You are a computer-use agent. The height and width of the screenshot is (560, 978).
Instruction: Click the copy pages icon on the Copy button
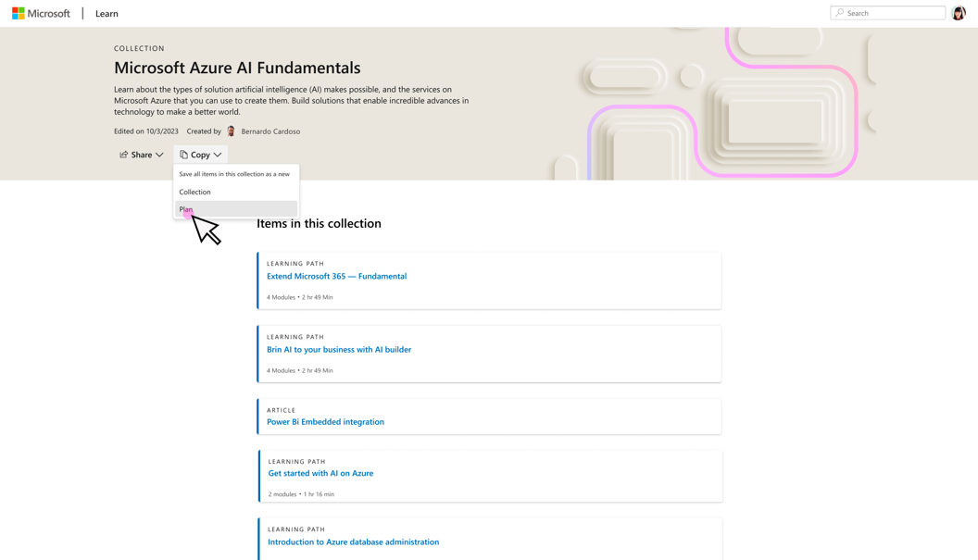click(x=182, y=154)
